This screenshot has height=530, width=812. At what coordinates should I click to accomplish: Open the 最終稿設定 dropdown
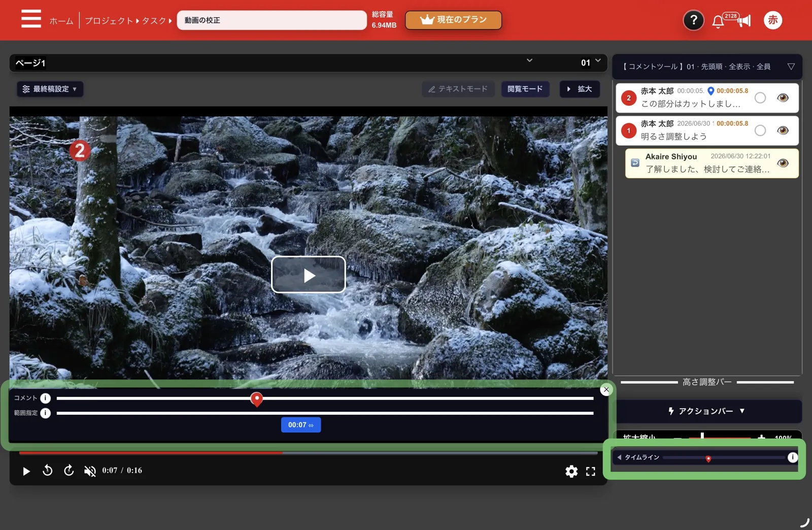tap(50, 89)
